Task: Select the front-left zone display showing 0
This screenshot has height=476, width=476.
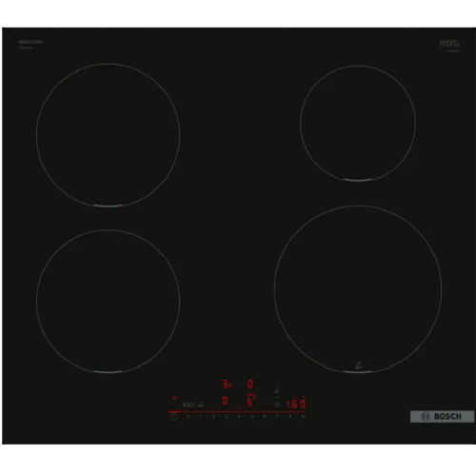Action: (x=225, y=401)
